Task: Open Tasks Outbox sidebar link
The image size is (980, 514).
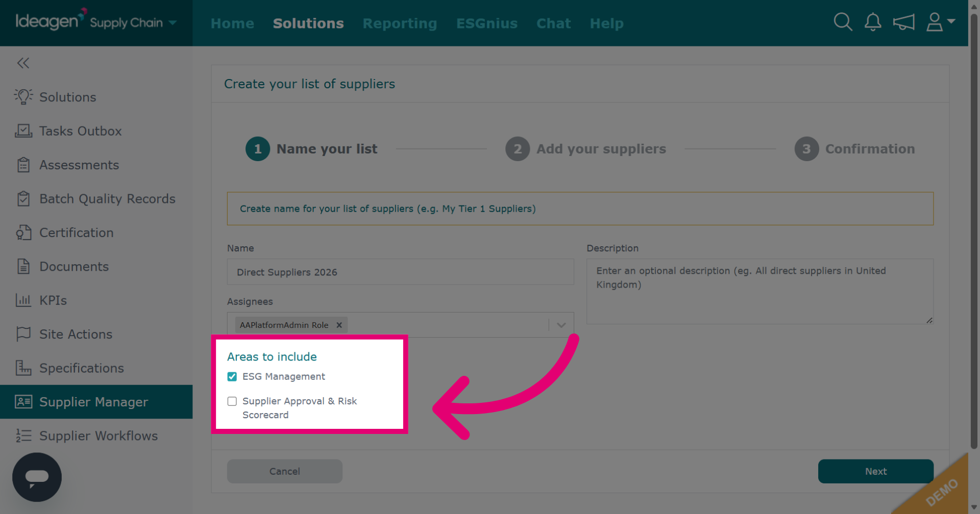Action: coord(81,131)
